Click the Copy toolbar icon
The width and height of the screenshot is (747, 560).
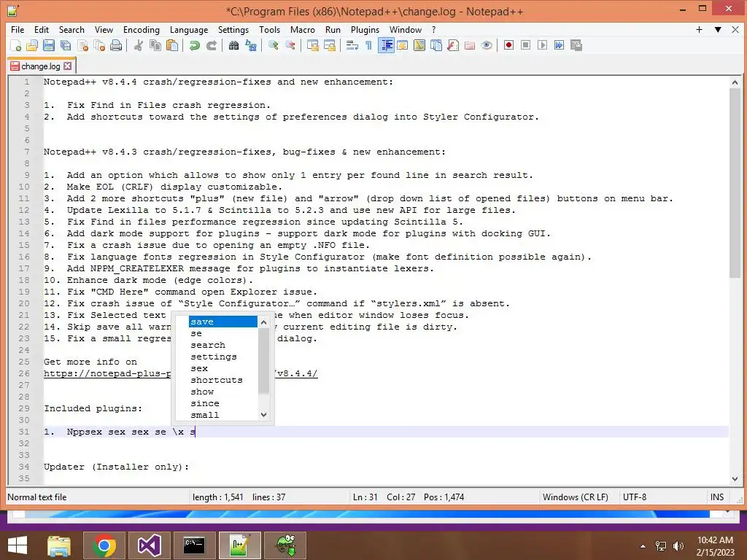[155, 45]
